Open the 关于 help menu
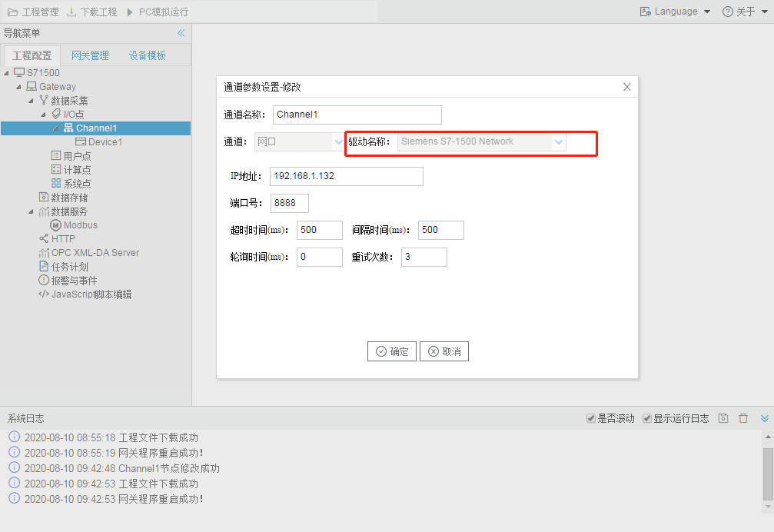Image resolution: width=774 pixels, height=532 pixels. click(x=745, y=12)
